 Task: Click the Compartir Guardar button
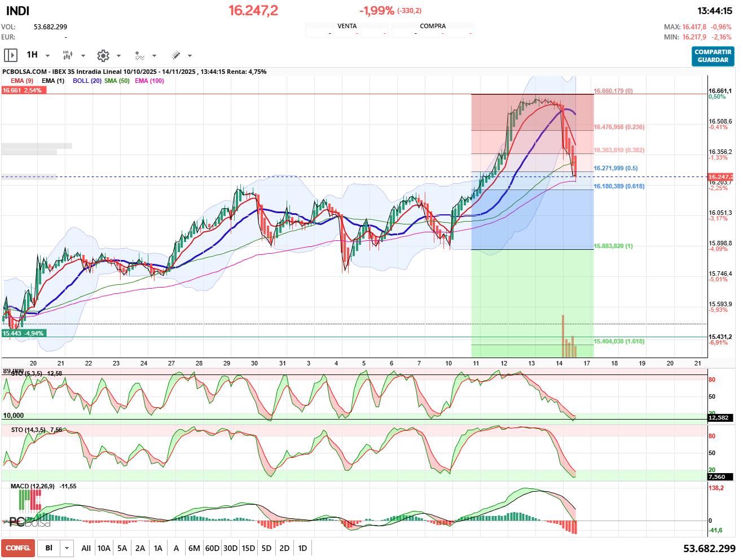[x=713, y=56]
